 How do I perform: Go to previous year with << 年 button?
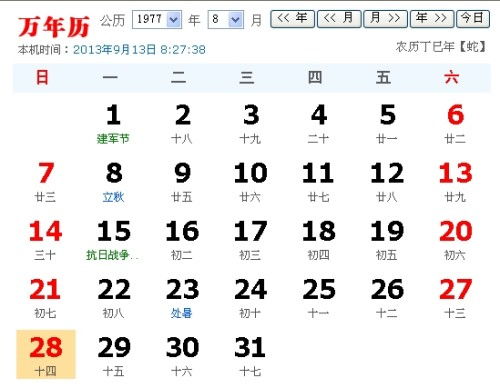pos(292,18)
